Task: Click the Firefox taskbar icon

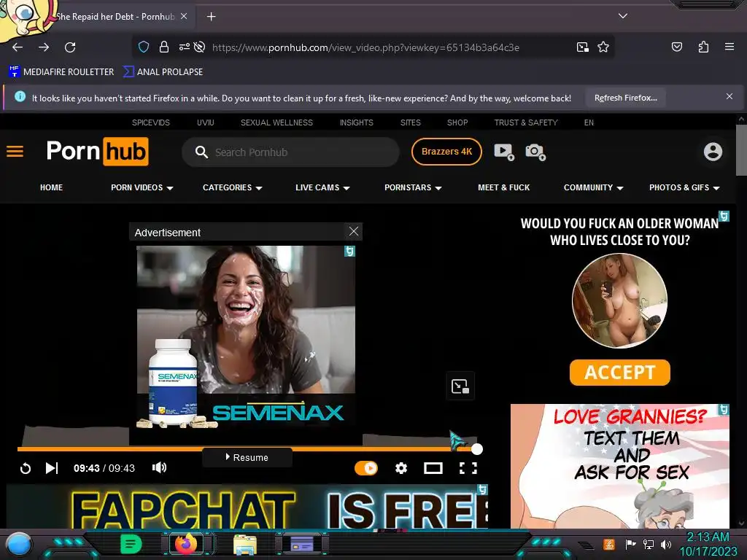Action: coord(186,544)
